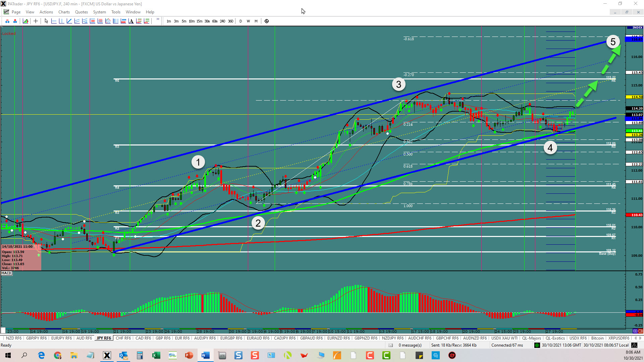The image size is (644, 362).
Task: Select the text annotation tool
Action: [131, 21]
